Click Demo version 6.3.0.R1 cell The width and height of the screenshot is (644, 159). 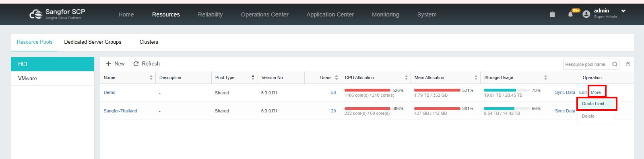(x=269, y=93)
